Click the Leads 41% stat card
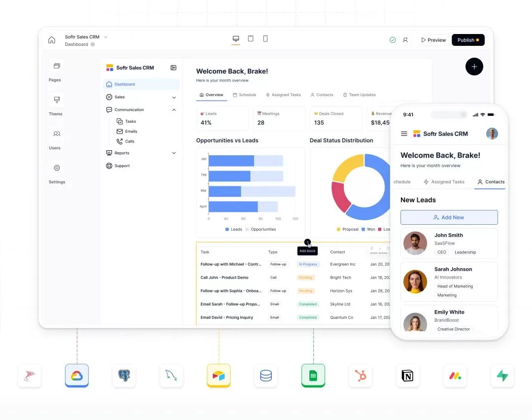Viewport: 532px width, 420px height. pyautogui.click(x=222, y=118)
